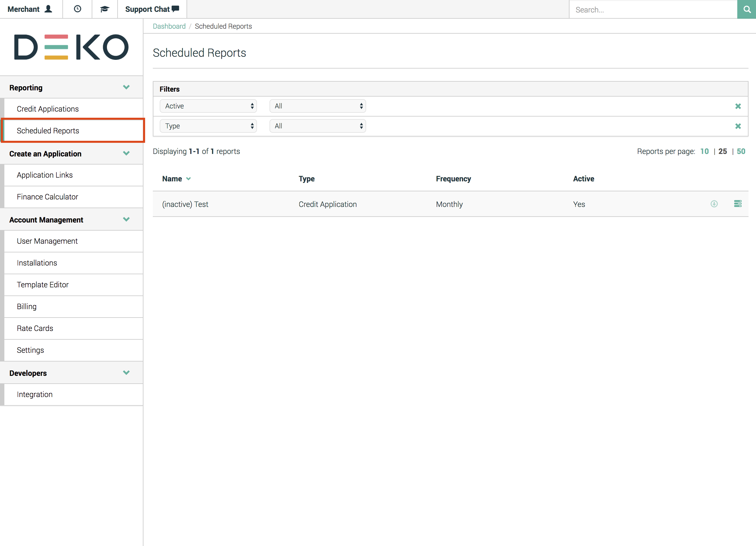This screenshot has height=546, width=756.
Task: Open the graduation cap training icon
Action: 105,9
